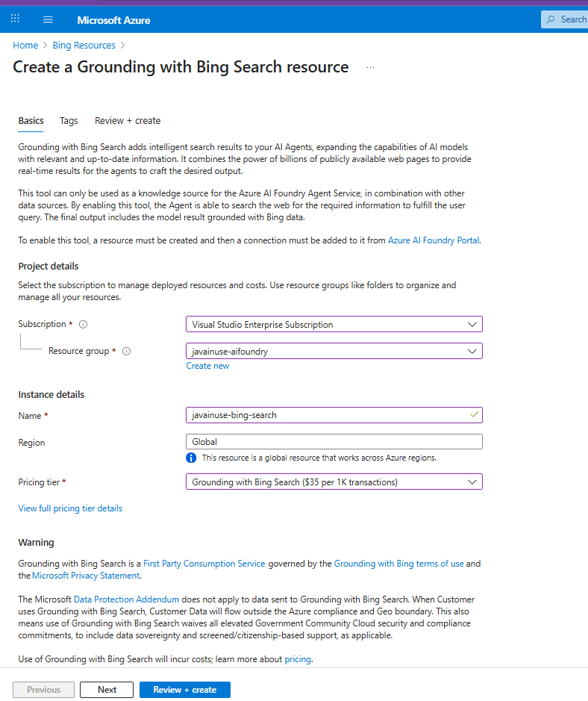Switch to the Tags tab
Viewport: 588px width, 701px height.
(69, 121)
